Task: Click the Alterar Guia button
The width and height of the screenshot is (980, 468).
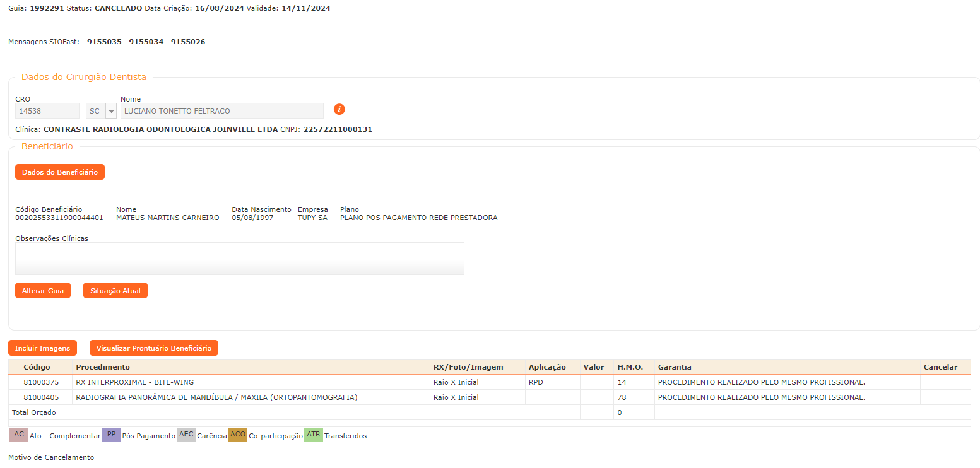Action: coord(43,291)
